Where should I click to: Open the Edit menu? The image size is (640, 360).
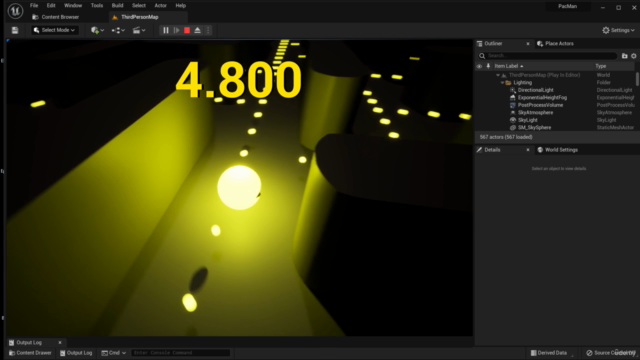(x=51, y=6)
